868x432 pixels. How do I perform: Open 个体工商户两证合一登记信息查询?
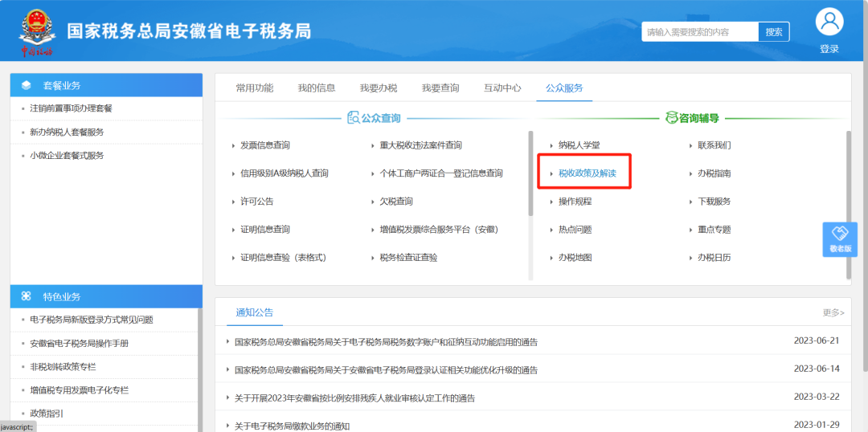click(441, 173)
